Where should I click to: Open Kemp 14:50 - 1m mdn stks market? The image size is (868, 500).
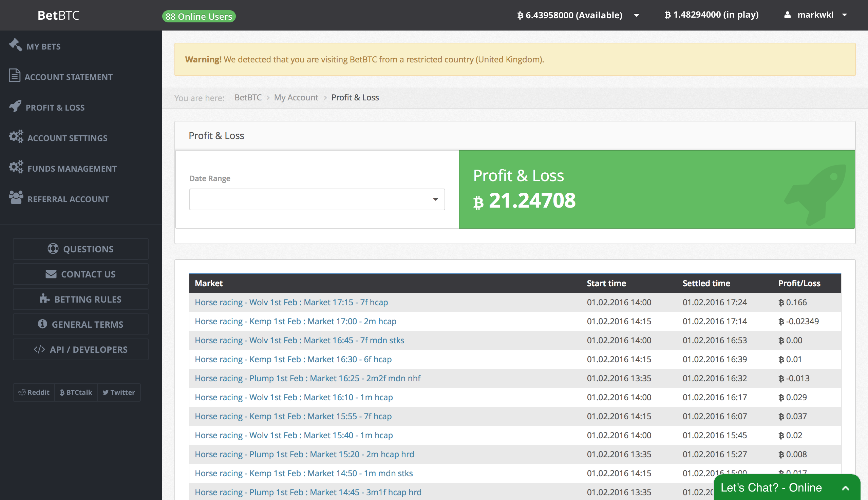click(304, 473)
